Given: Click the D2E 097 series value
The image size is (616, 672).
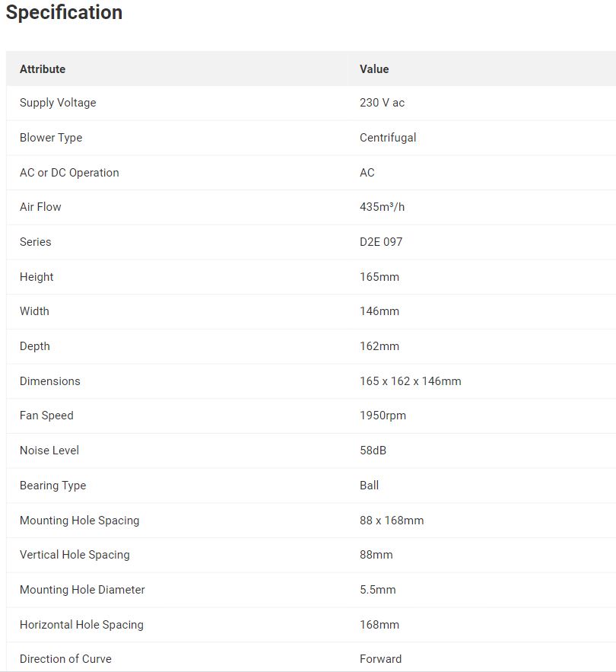Looking at the screenshot, I should tap(381, 242).
